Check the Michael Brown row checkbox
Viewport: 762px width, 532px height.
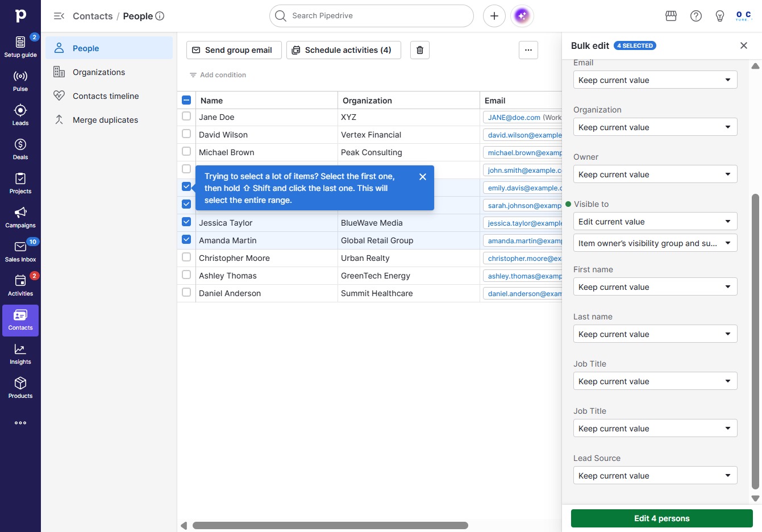[186, 152]
